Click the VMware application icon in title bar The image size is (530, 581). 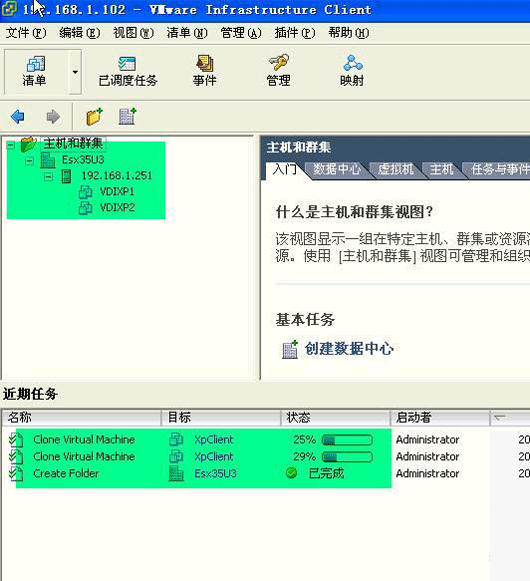click(x=9, y=9)
